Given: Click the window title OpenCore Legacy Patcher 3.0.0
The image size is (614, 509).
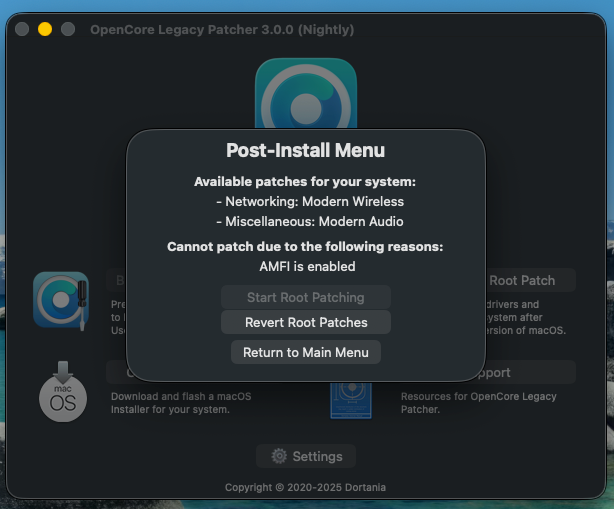Looking at the screenshot, I should 222,30.
